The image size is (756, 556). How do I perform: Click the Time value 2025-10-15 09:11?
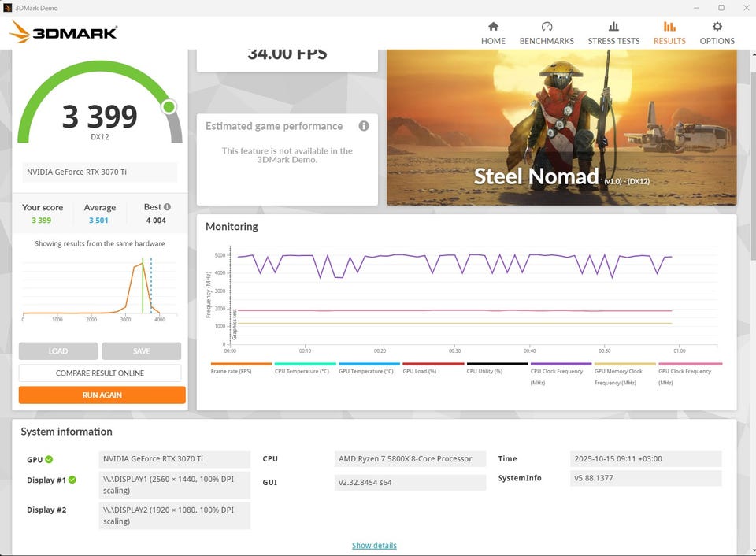646,459
